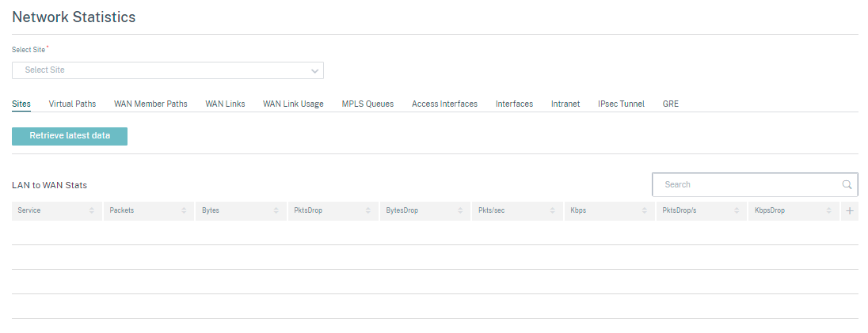Sort by KbpsDrop column arrows
Image resolution: width=868 pixels, height=333 pixels.
click(x=828, y=210)
